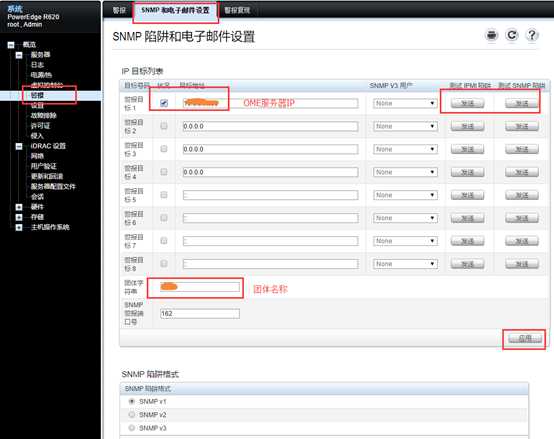The height and width of the screenshot is (439, 554).
Task: Switch to the 警报 tab
Action: click(x=119, y=10)
